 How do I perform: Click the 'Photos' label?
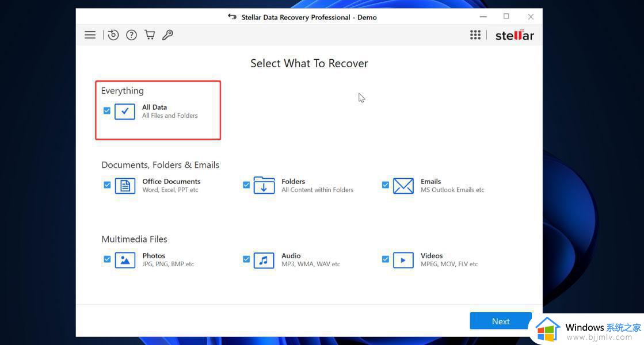coord(154,255)
